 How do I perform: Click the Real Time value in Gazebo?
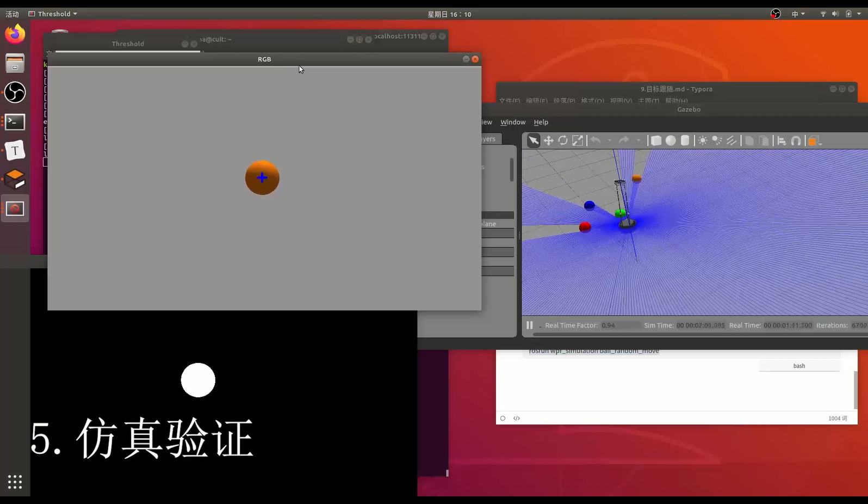pos(788,325)
